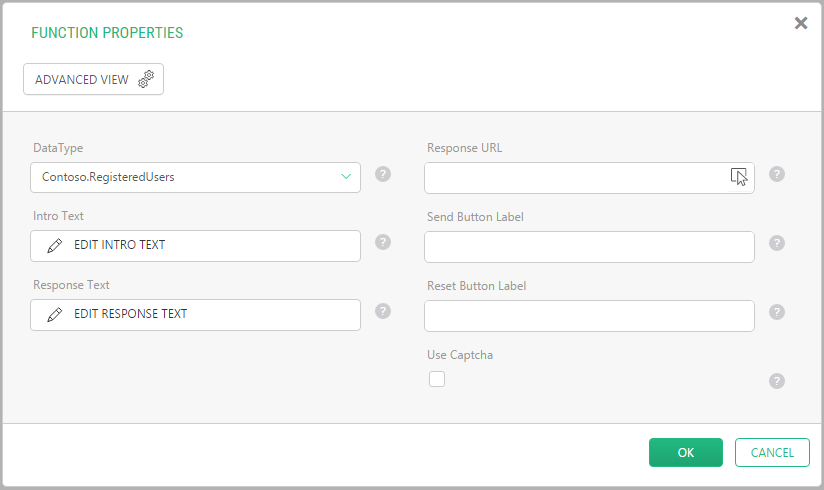This screenshot has height=490, width=824.
Task: Open the Contoso.RegisteredUsers combo box
Action: (195, 177)
